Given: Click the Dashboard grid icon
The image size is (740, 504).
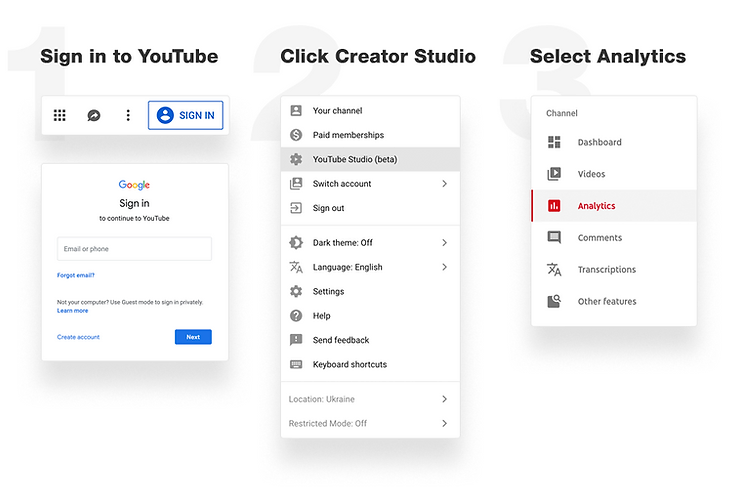Looking at the screenshot, I should point(554,142).
